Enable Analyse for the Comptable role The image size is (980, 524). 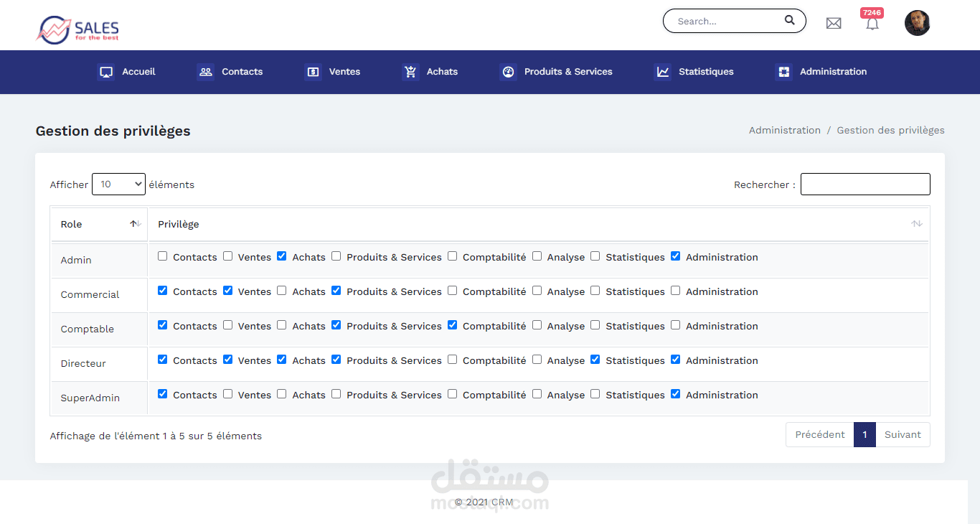click(x=537, y=325)
